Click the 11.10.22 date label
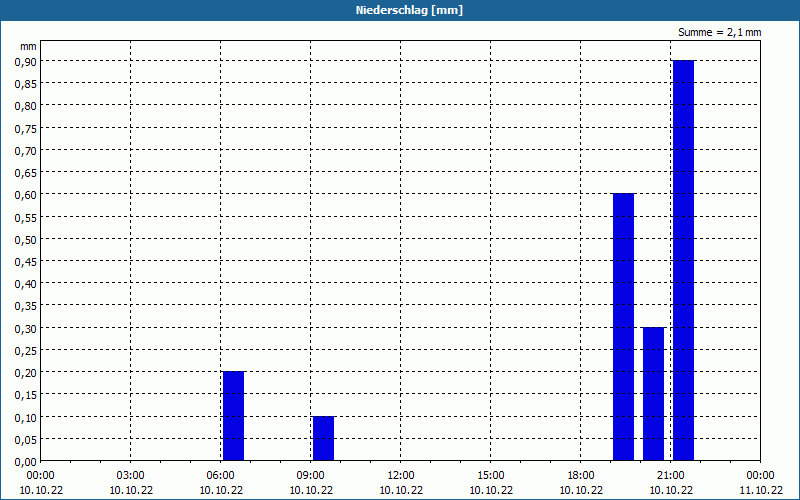 (761, 491)
